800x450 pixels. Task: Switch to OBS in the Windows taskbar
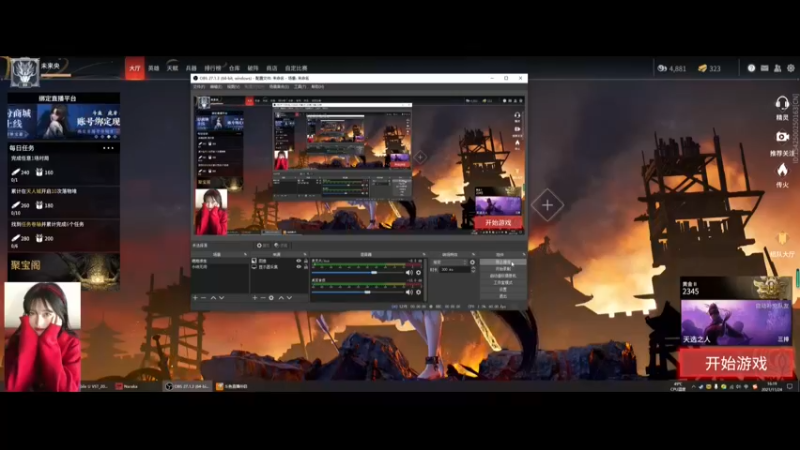click(x=187, y=386)
